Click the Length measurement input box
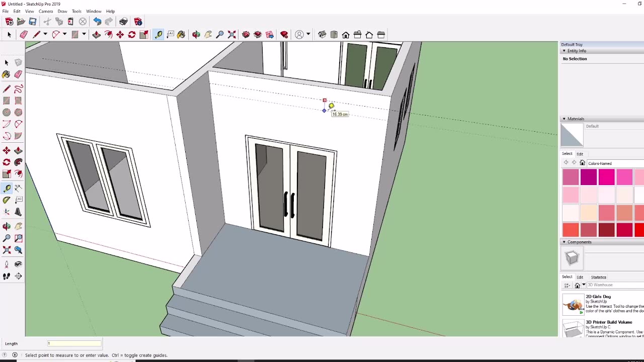The width and height of the screenshot is (644, 362). [x=74, y=343]
